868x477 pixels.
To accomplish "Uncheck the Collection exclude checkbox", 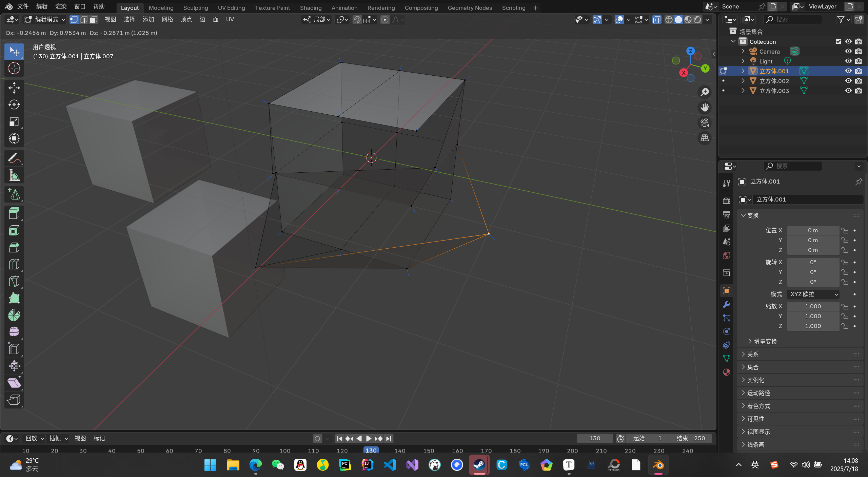I will click(x=838, y=41).
